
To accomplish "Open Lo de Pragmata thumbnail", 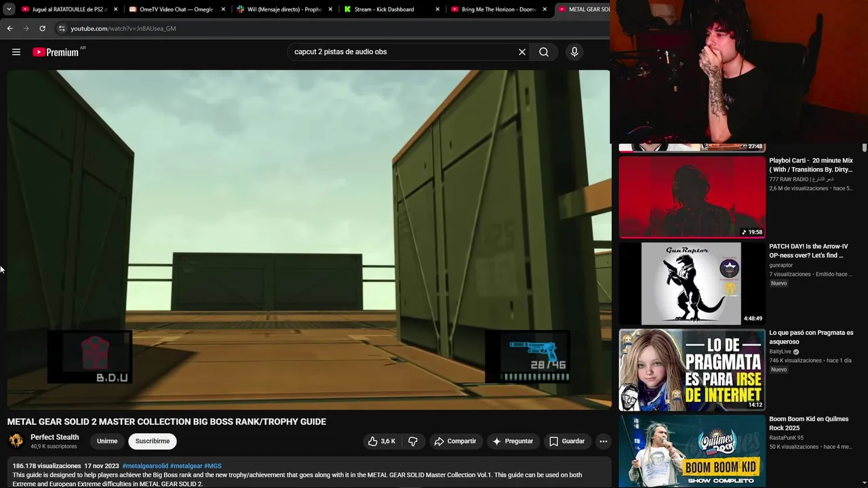I will [692, 370].
